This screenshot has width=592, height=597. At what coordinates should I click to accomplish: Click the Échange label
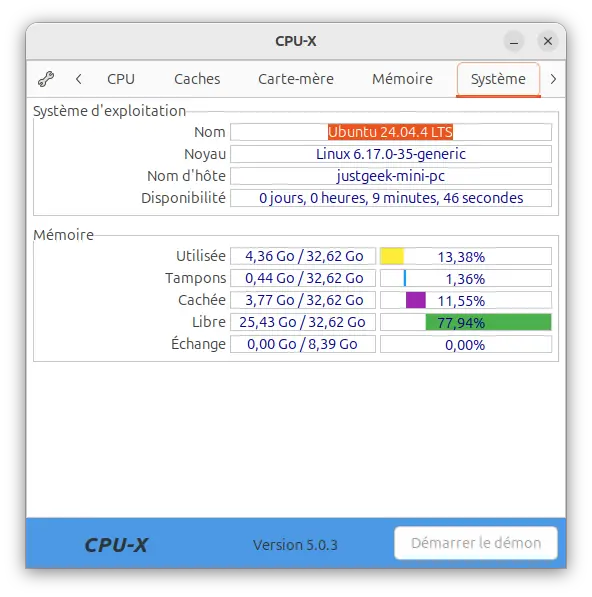coord(198,344)
